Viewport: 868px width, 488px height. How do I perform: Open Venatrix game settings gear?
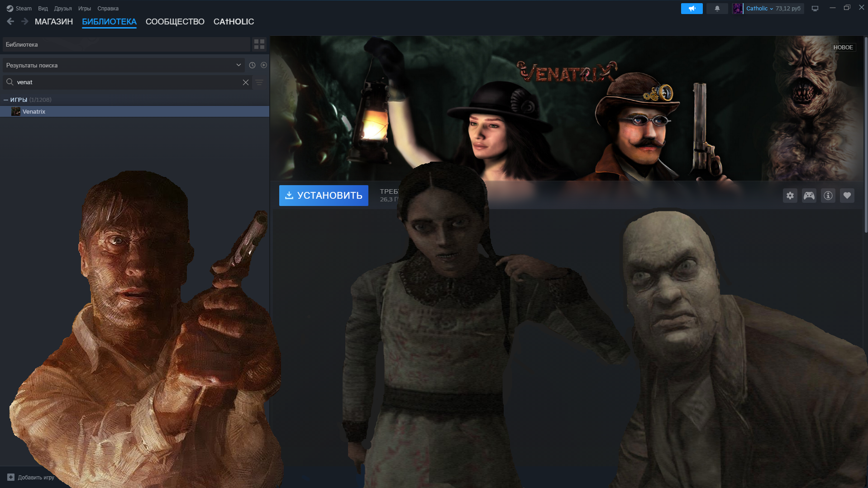tap(790, 196)
